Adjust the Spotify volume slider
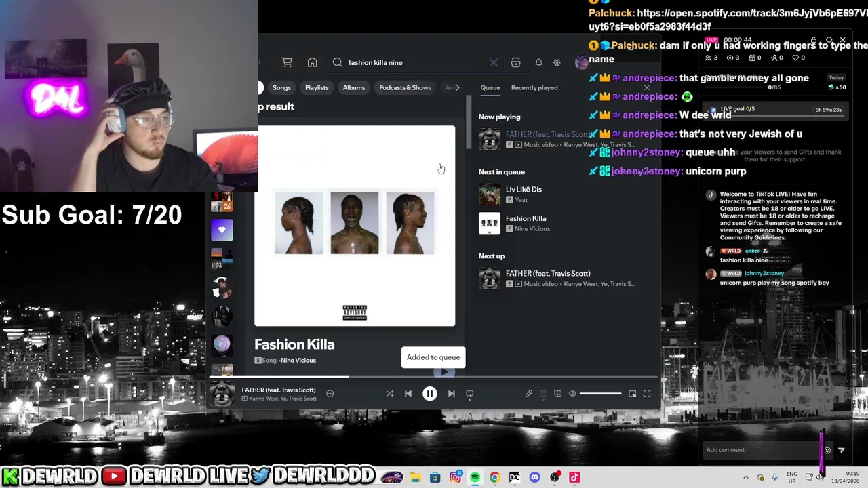 [x=600, y=393]
